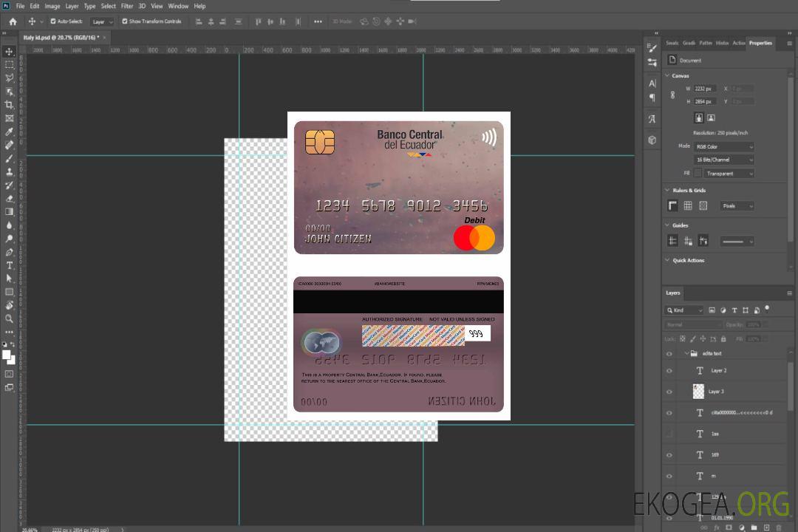Screen dimensions: 798x532
Task: Collapse the 'edite text' layer group
Action: 686,353
